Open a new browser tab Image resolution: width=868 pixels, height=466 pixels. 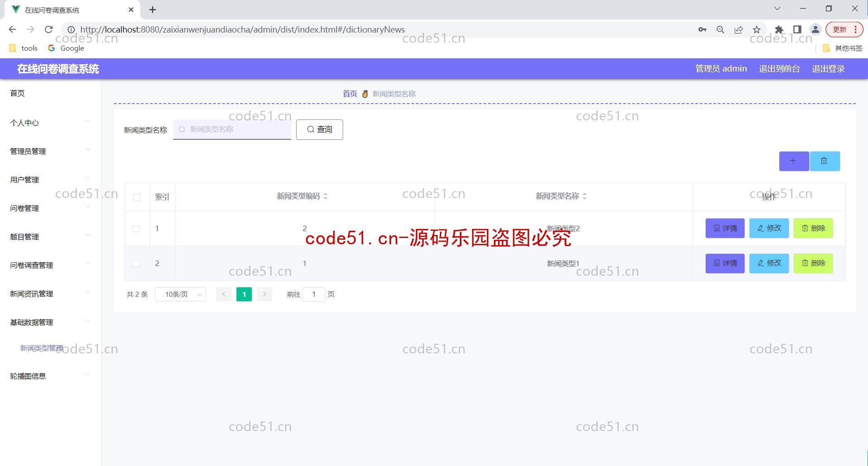coord(152,10)
